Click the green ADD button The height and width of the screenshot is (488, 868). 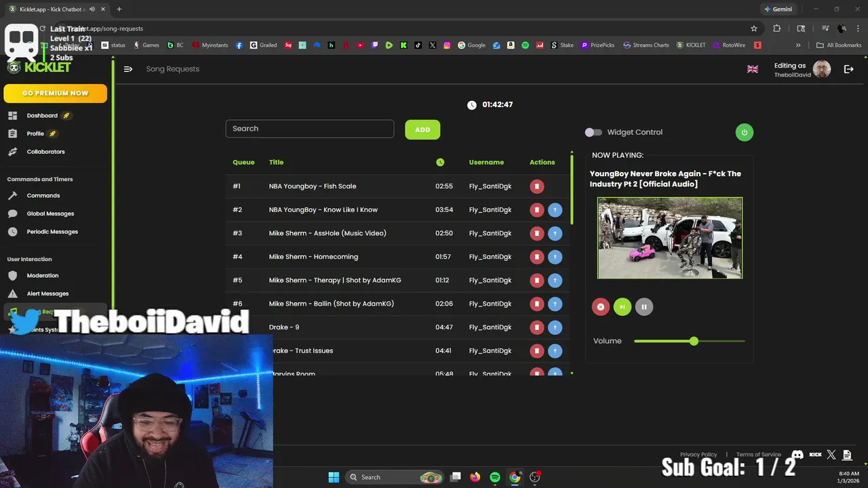[x=422, y=129]
